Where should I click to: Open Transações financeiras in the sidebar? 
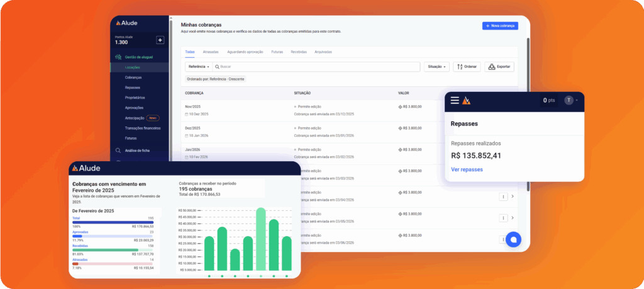(143, 128)
